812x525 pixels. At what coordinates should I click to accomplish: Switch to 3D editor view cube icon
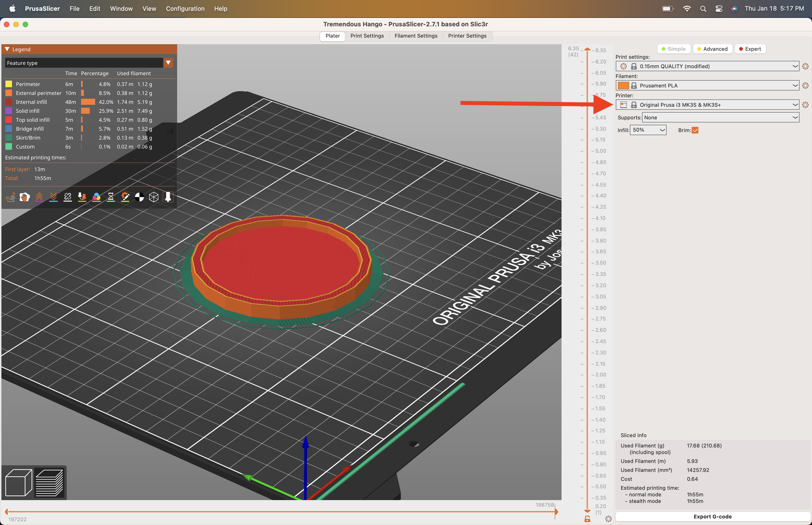coord(19,482)
